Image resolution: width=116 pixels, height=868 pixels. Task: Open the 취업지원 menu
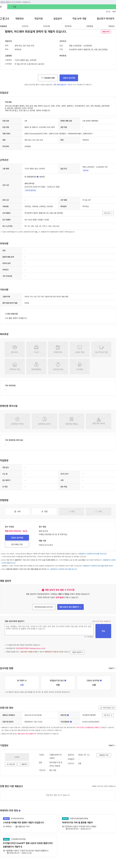(x=38, y=18)
